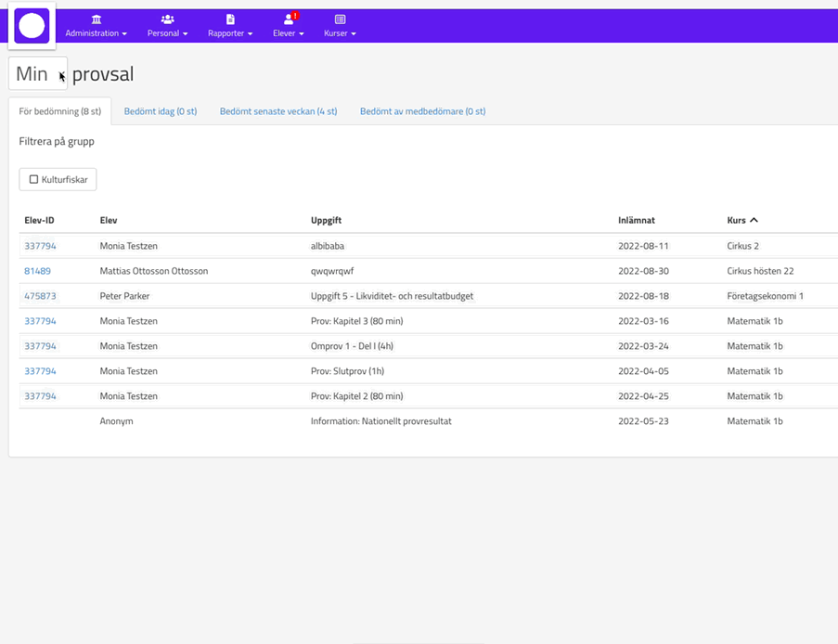Click the sort arrow beside Kurs column
Screen dimensions: 838x644
pos(754,220)
